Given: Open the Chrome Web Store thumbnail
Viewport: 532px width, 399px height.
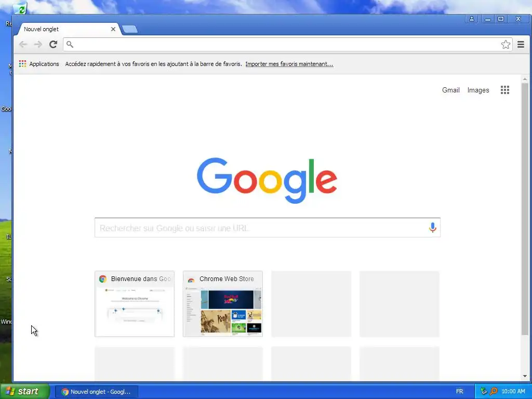Looking at the screenshot, I should pos(223,303).
